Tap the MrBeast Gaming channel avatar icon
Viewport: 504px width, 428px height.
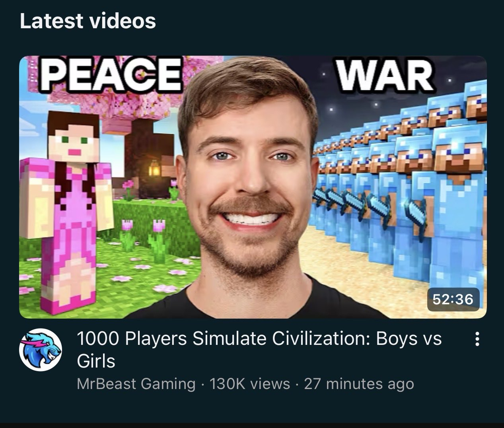(41, 350)
